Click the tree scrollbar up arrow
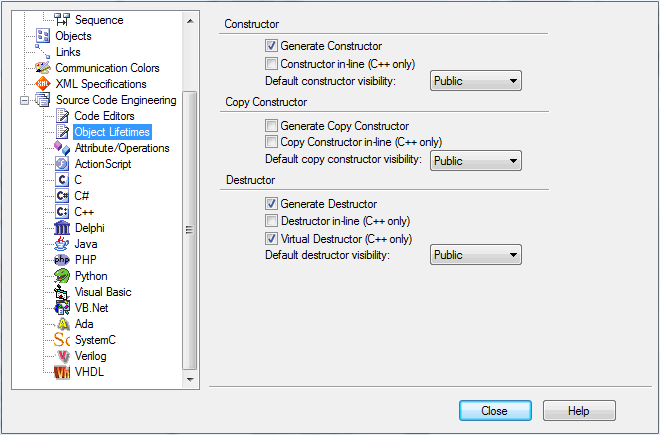This screenshot has width=660, height=435. pyautogui.click(x=190, y=21)
